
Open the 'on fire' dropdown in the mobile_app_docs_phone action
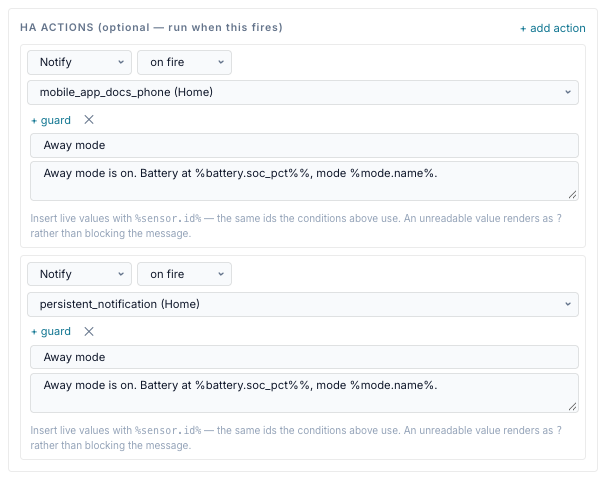coord(184,62)
